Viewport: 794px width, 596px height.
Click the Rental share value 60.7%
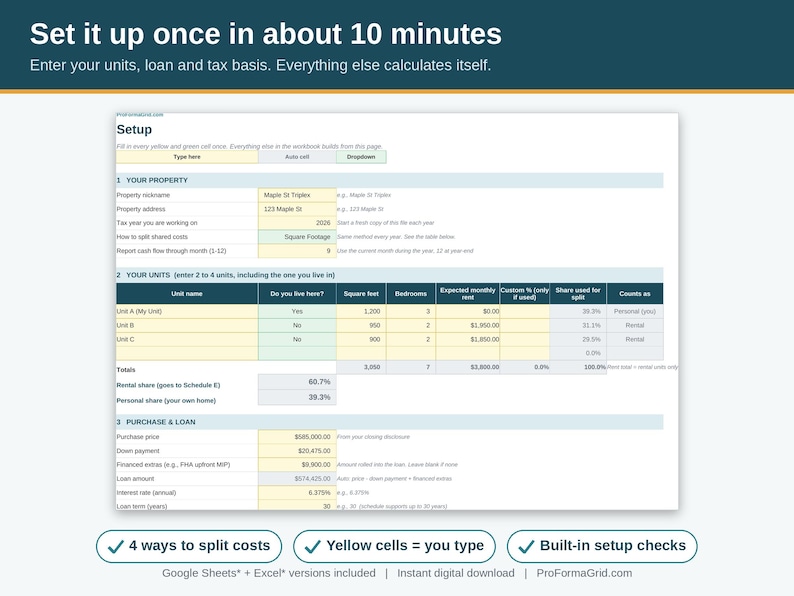click(297, 382)
